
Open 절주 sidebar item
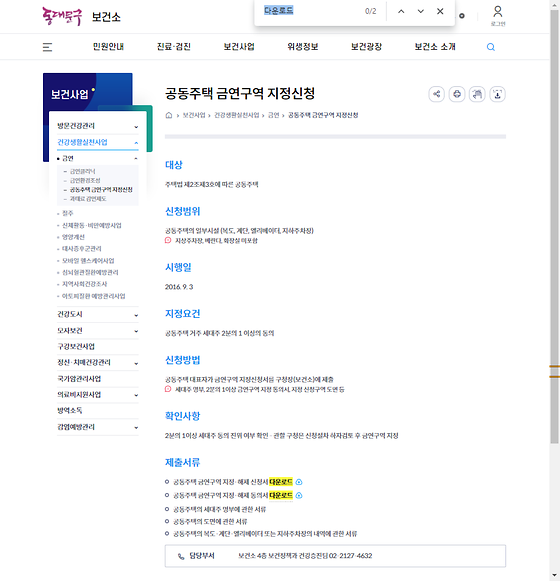(67, 213)
